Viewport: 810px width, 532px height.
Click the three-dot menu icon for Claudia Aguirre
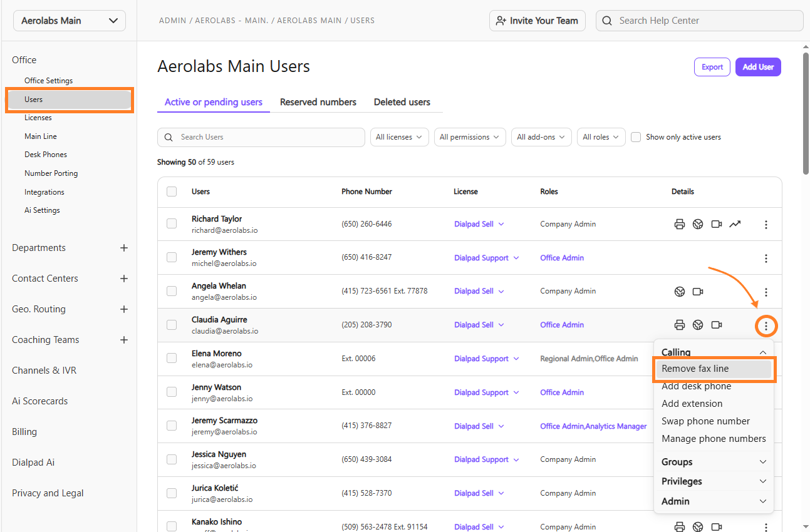coord(766,325)
